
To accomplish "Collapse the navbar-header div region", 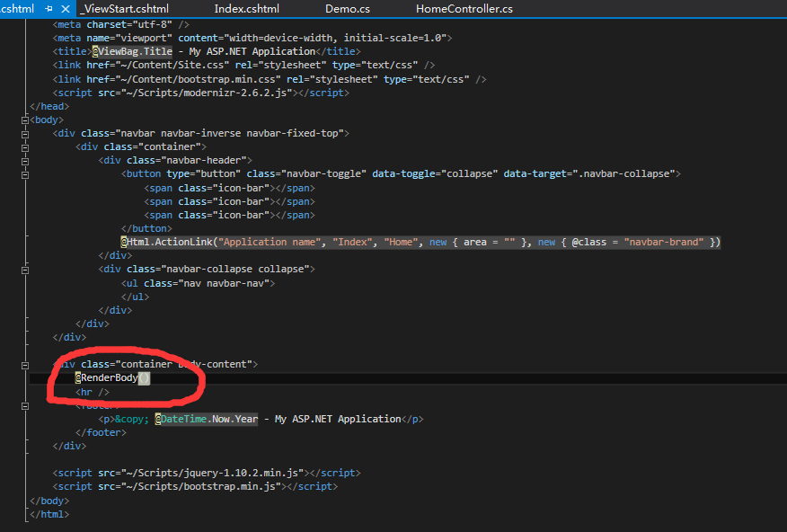I will click(x=25, y=161).
